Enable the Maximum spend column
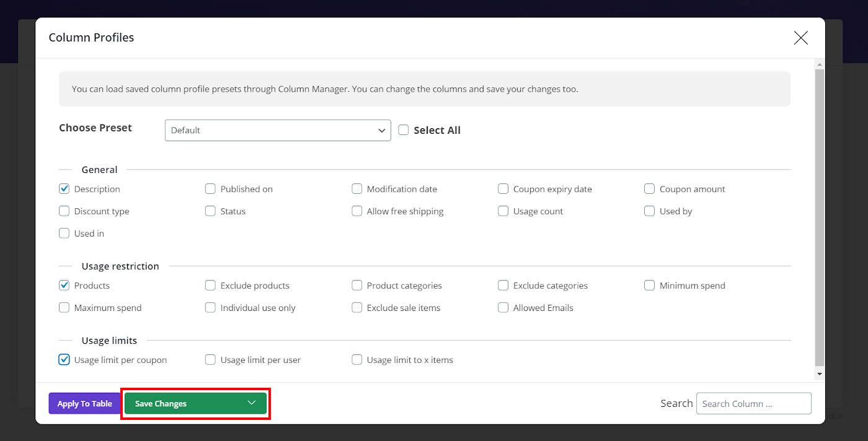The height and width of the screenshot is (441, 868). coord(64,308)
